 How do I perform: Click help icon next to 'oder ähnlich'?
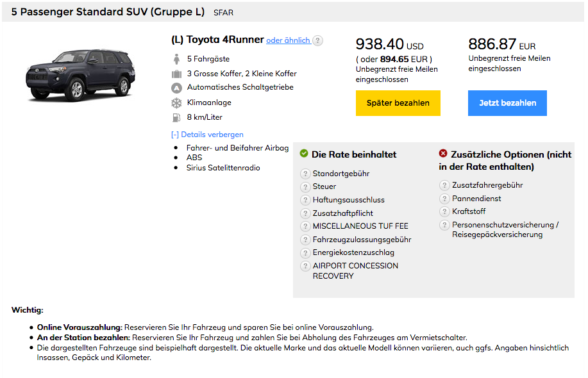pos(318,40)
